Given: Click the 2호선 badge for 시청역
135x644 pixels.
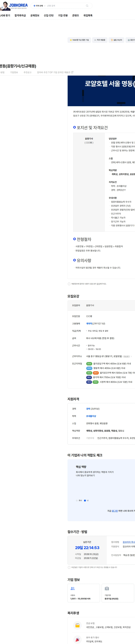Looking at the screenshot, I should [96, 382].
